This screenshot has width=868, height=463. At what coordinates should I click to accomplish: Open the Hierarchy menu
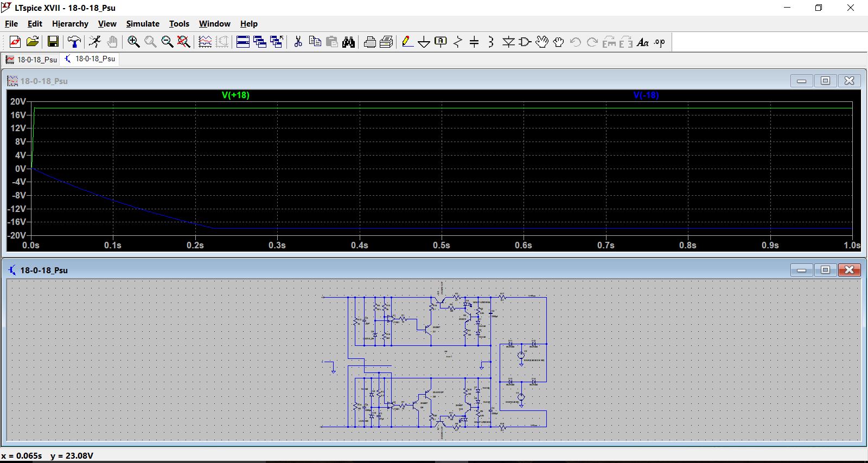pyautogui.click(x=70, y=24)
